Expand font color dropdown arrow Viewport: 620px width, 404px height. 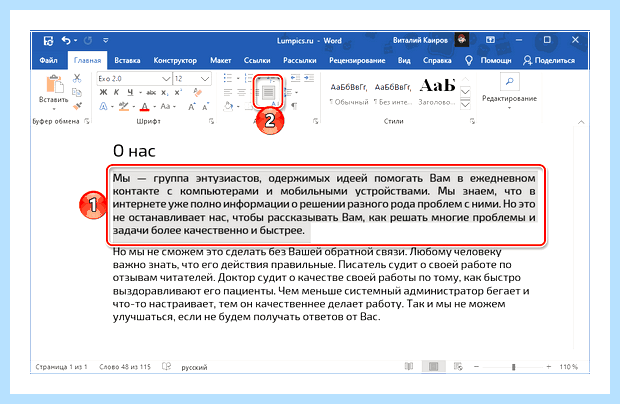coord(154,107)
